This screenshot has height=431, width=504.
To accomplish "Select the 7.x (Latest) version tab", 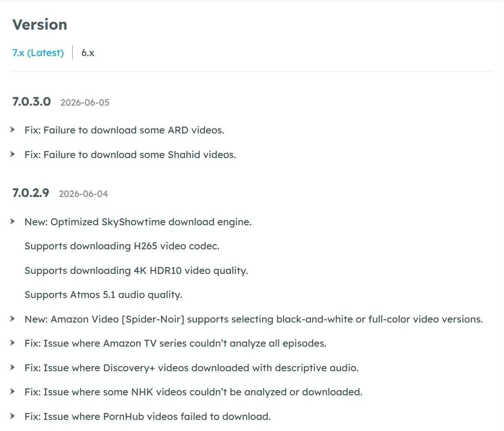I will click(x=38, y=53).
